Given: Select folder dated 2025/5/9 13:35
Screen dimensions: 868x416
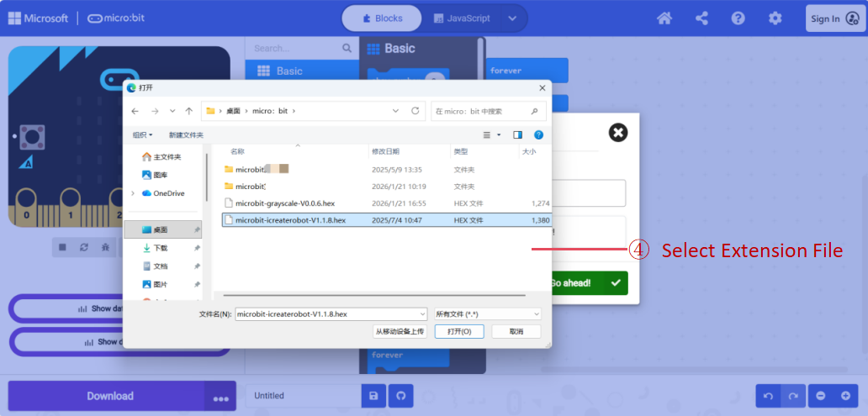Looking at the screenshot, I should click(x=387, y=169).
